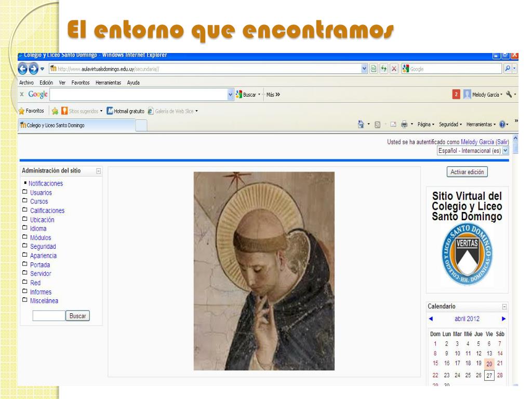This screenshot has width=532, height=399.
Task: Close the Google toolbar with X
Action: [22, 95]
